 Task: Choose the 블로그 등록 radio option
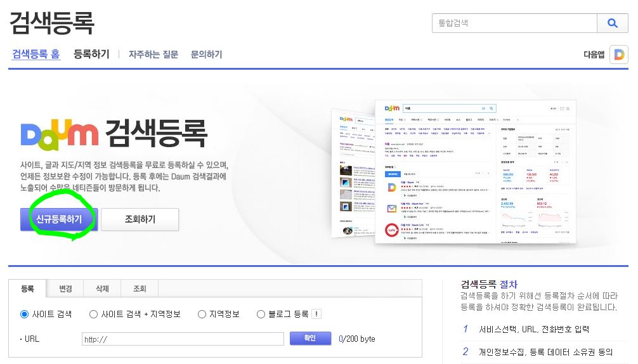[x=261, y=314]
